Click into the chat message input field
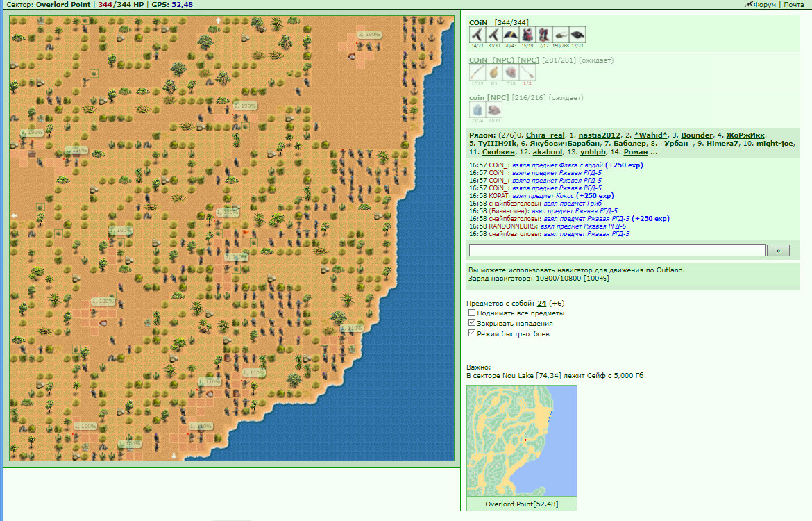Screen dimensions: 812x521 617,250
